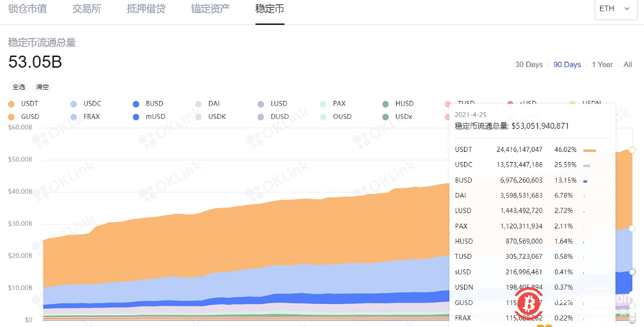
Task: Toggle BUSD legend series
Action: pos(149,104)
